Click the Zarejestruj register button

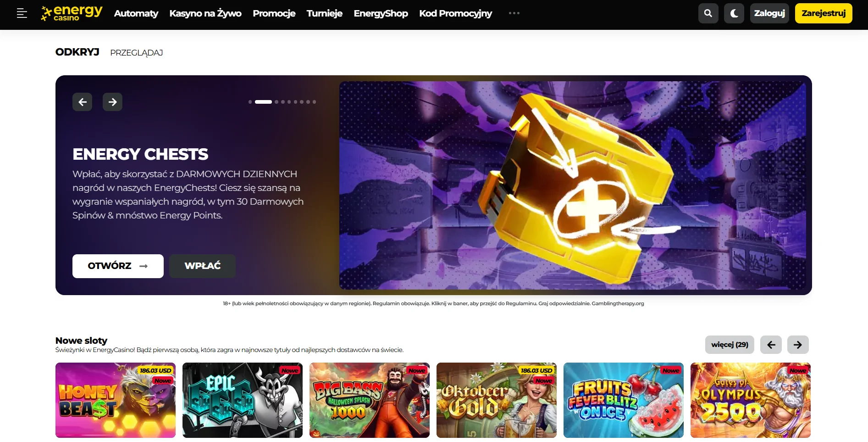(x=824, y=13)
